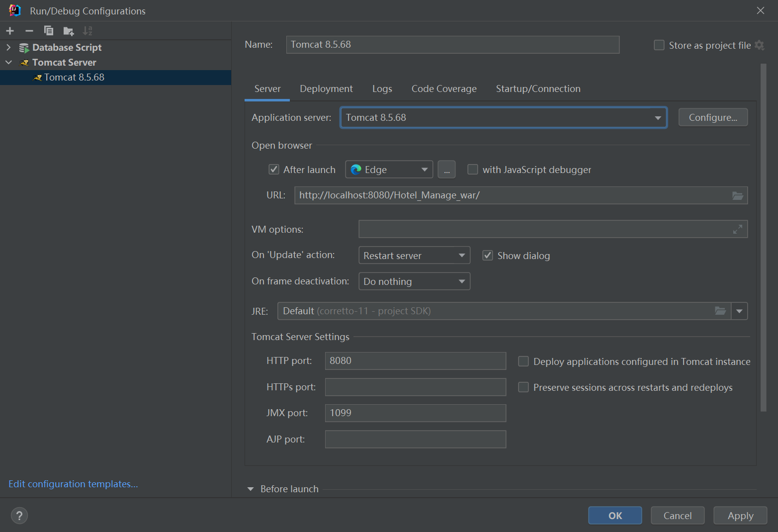Close the Run/Debug Configurations dialog
Screen dimensions: 778x532
761,10
